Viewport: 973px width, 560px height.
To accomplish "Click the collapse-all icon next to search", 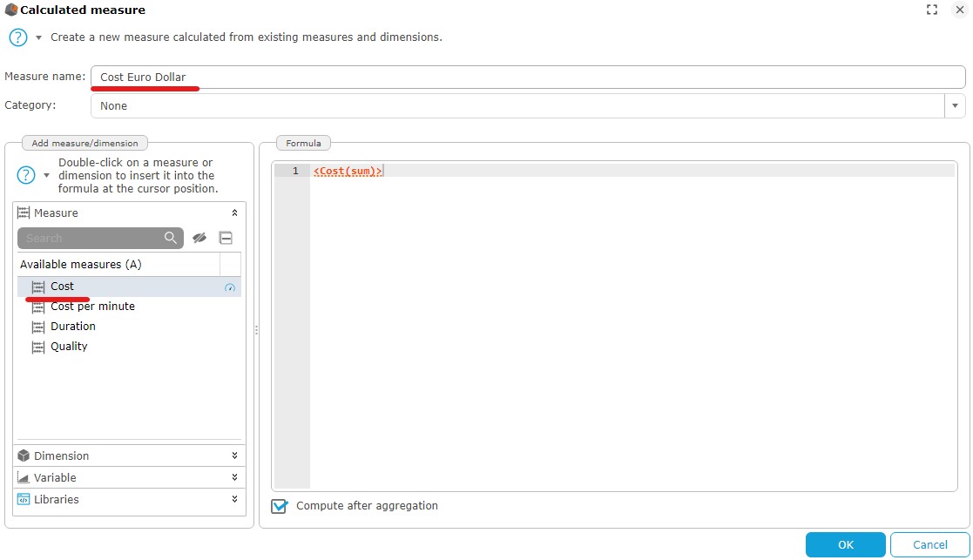I will [226, 238].
